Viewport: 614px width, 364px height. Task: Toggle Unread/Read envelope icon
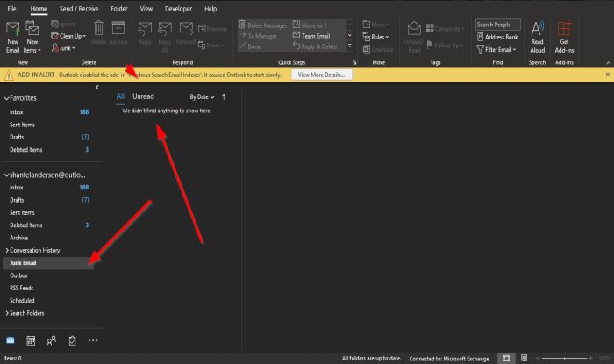click(414, 29)
